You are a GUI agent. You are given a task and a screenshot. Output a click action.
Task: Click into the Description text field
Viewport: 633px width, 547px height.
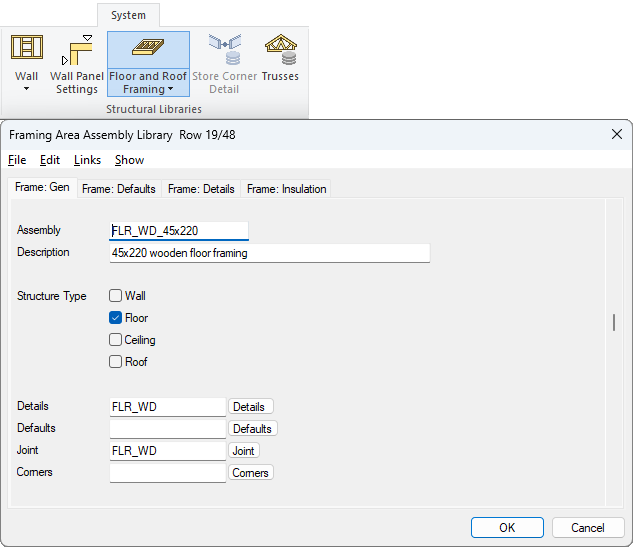[269, 254]
